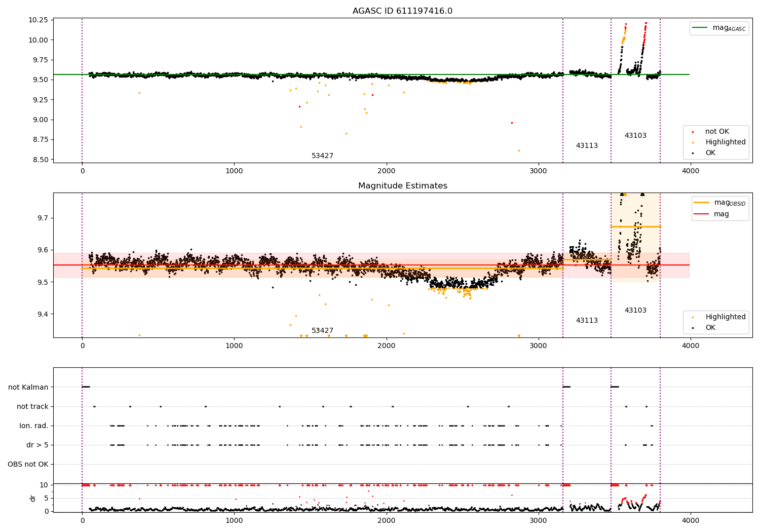The image size is (760, 532).
Task: Click the '10.00' y-axis tick label
Action: coord(39,40)
